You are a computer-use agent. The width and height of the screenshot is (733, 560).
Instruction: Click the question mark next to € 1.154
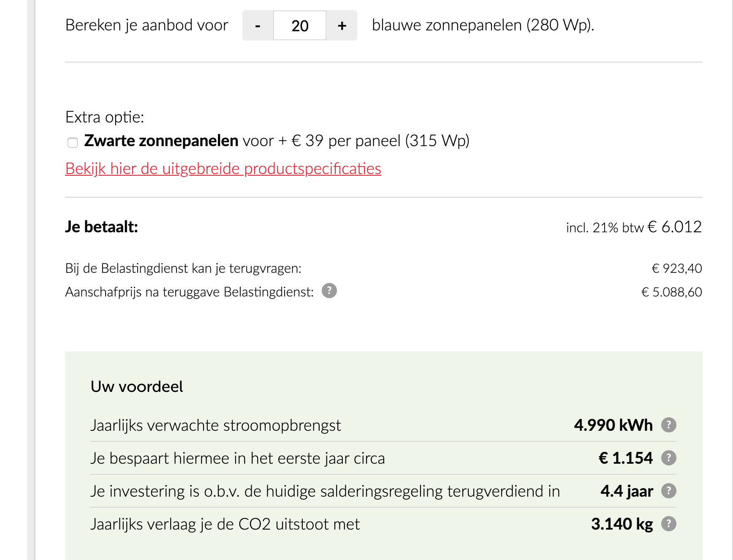[668, 458]
